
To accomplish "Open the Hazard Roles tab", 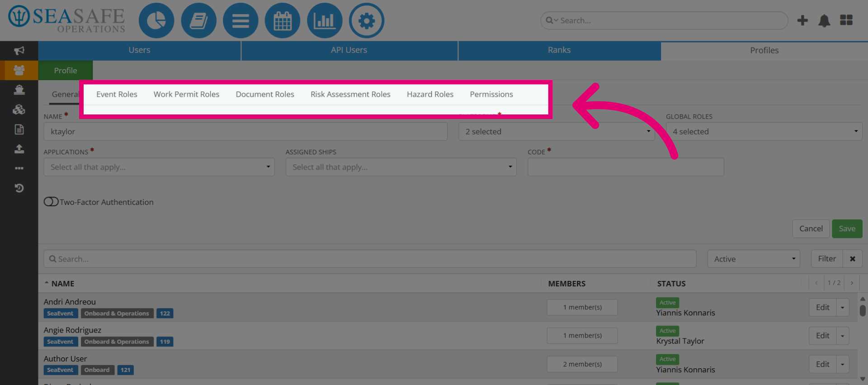I will pos(430,94).
